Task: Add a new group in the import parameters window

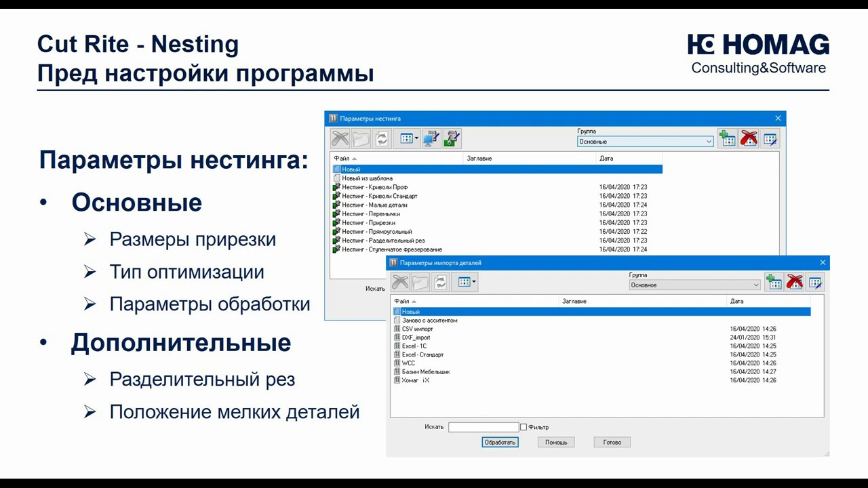Action: click(774, 281)
